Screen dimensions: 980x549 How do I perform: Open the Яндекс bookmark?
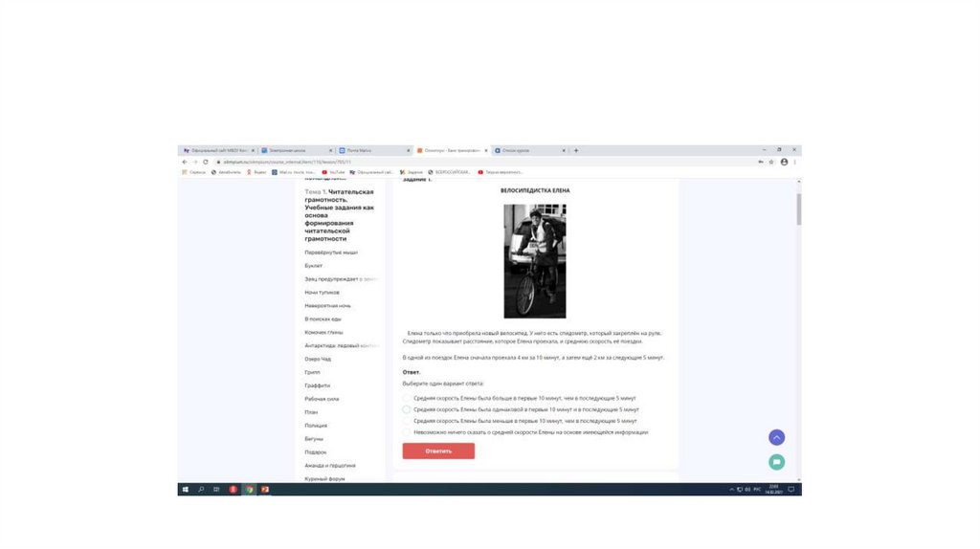click(x=256, y=172)
